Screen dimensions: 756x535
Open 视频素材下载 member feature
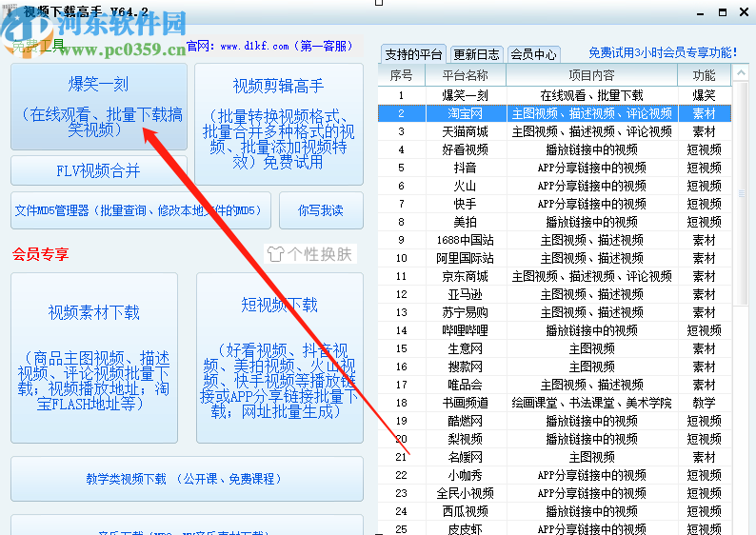click(x=94, y=358)
